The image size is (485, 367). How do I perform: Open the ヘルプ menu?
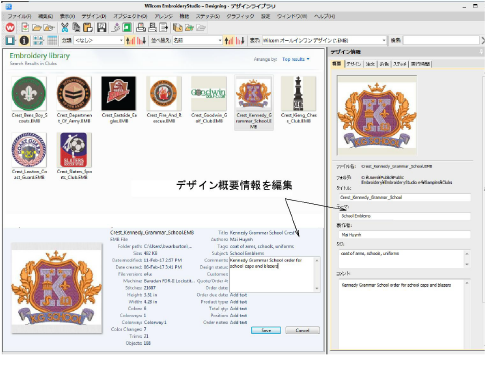(324, 16)
